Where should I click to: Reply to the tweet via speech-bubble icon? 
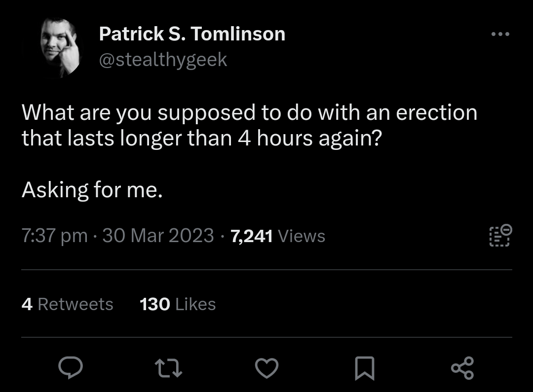click(x=71, y=367)
